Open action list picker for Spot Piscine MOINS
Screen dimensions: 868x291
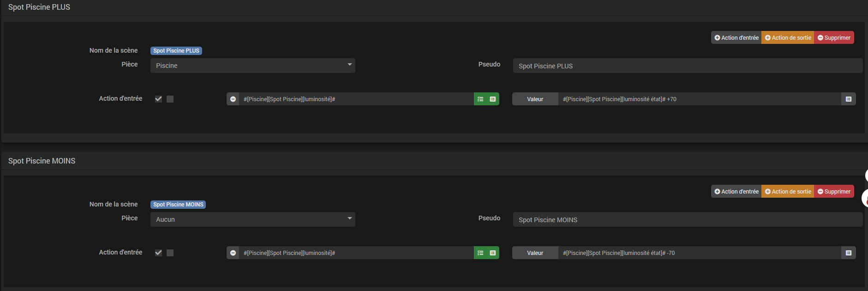pos(480,253)
